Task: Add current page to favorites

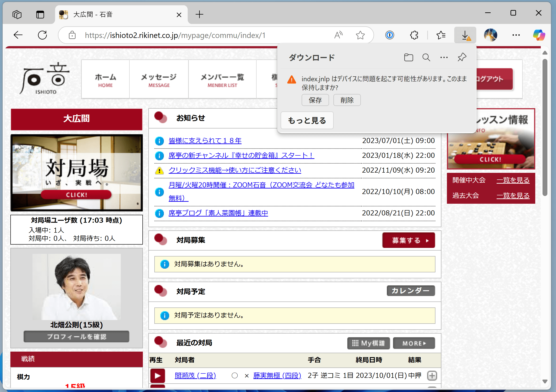Action: pos(360,35)
